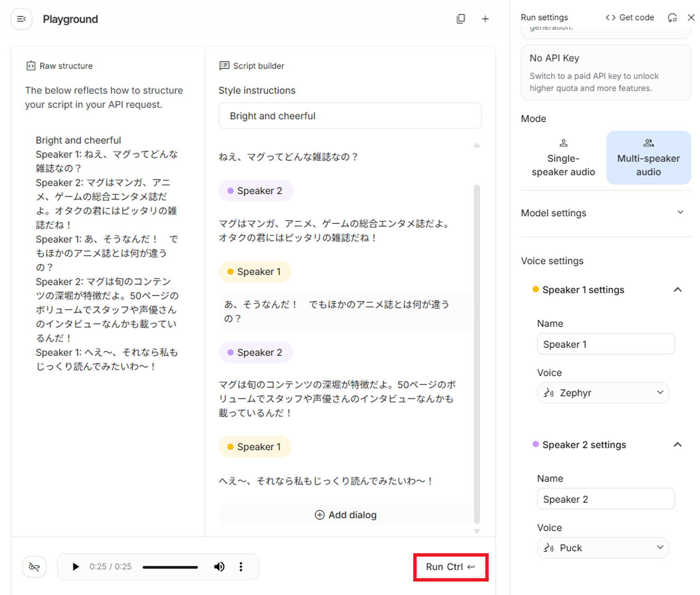700x595 pixels.
Task: Switch to Single-speaker audio mode
Action: point(563,157)
